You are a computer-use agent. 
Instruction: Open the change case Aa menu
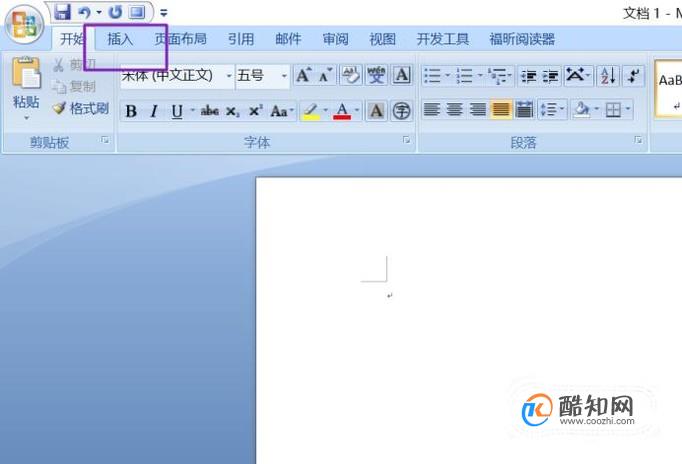click(x=281, y=111)
